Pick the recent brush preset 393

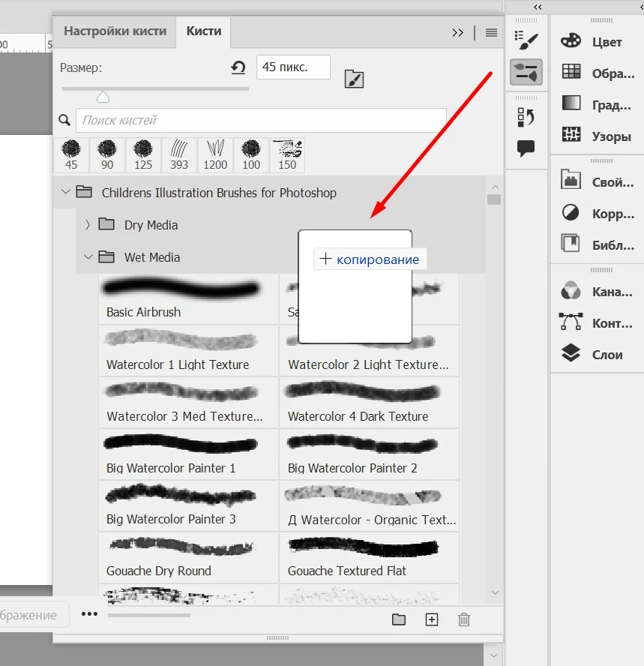click(179, 155)
